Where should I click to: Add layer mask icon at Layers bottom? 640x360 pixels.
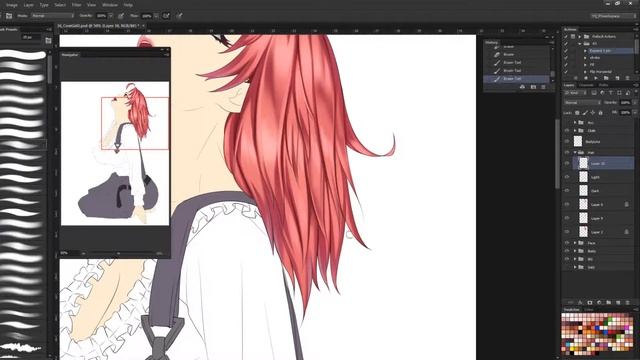(590, 302)
